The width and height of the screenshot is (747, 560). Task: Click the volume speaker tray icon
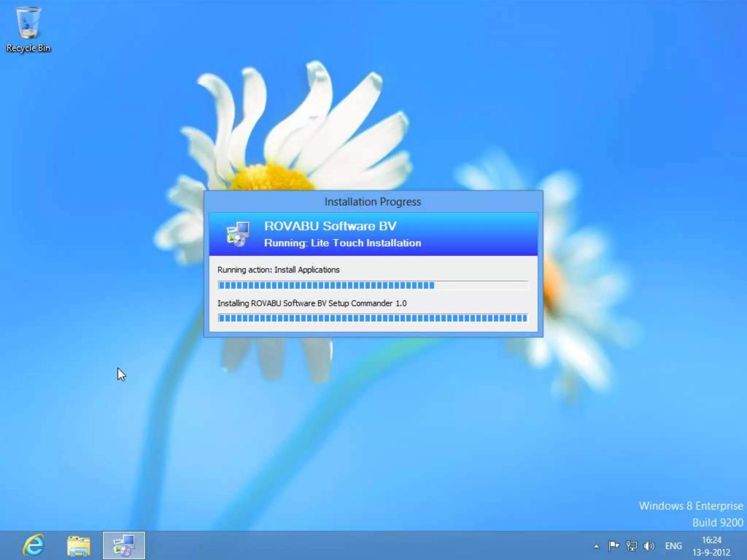pyautogui.click(x=649, y=546)
